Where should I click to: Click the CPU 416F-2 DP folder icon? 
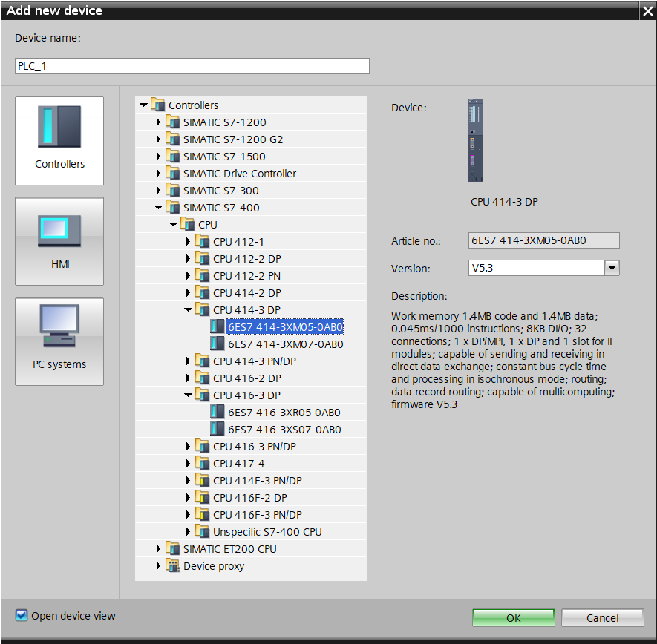coord(203,497)
